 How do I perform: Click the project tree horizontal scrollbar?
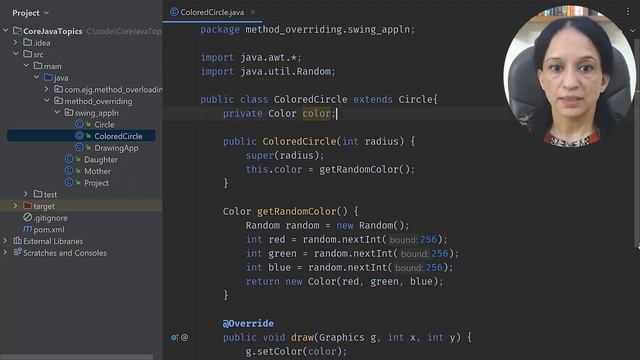77,357
